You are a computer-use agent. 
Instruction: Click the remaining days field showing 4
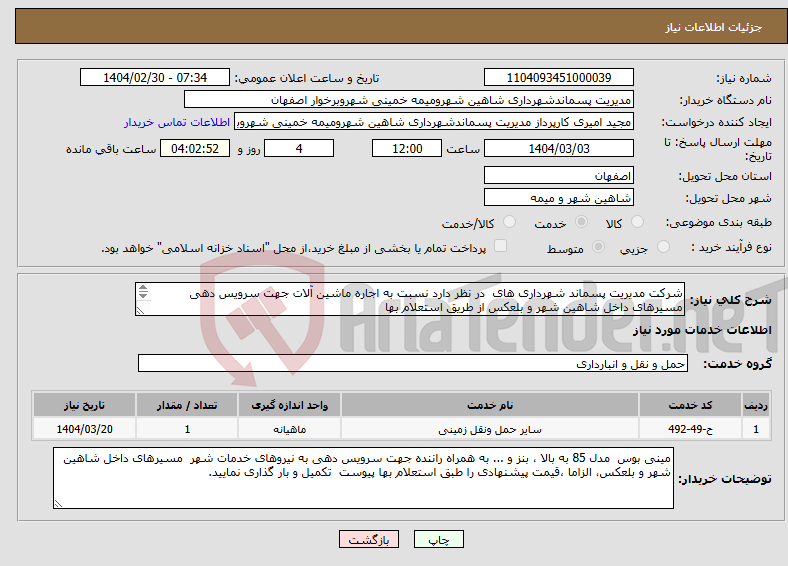(x=299, y=148)
